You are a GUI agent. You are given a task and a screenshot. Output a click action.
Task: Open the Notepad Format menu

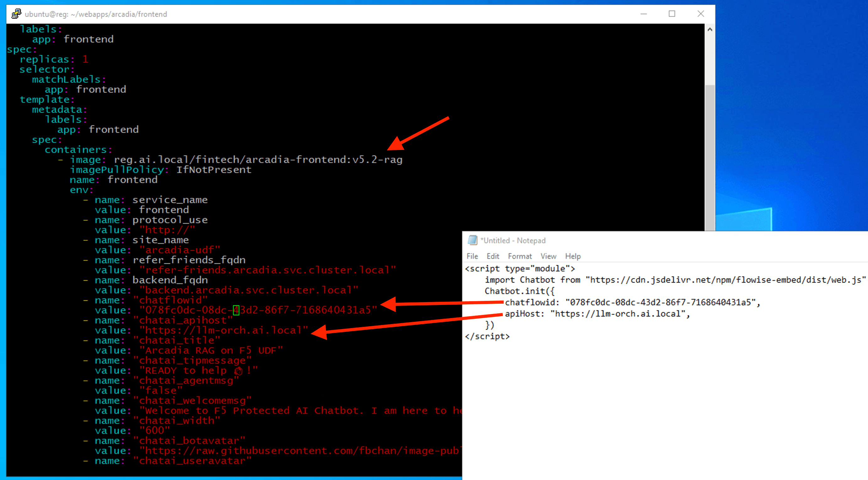[x=520, y=256]
